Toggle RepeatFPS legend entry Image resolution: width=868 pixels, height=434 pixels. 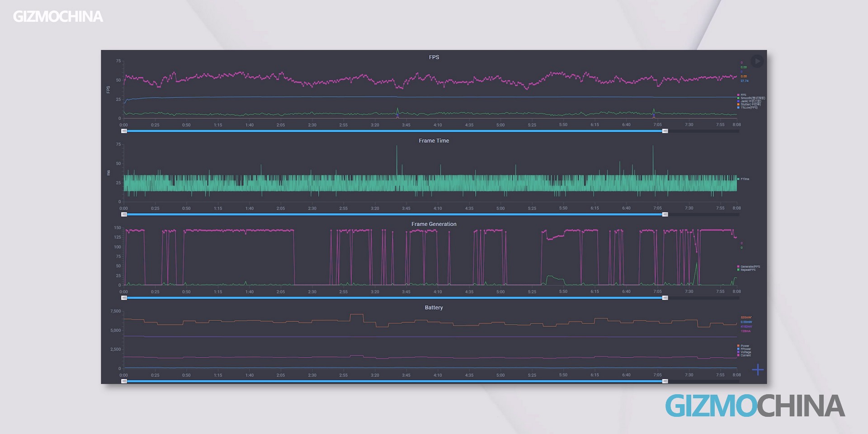point(747,270)
